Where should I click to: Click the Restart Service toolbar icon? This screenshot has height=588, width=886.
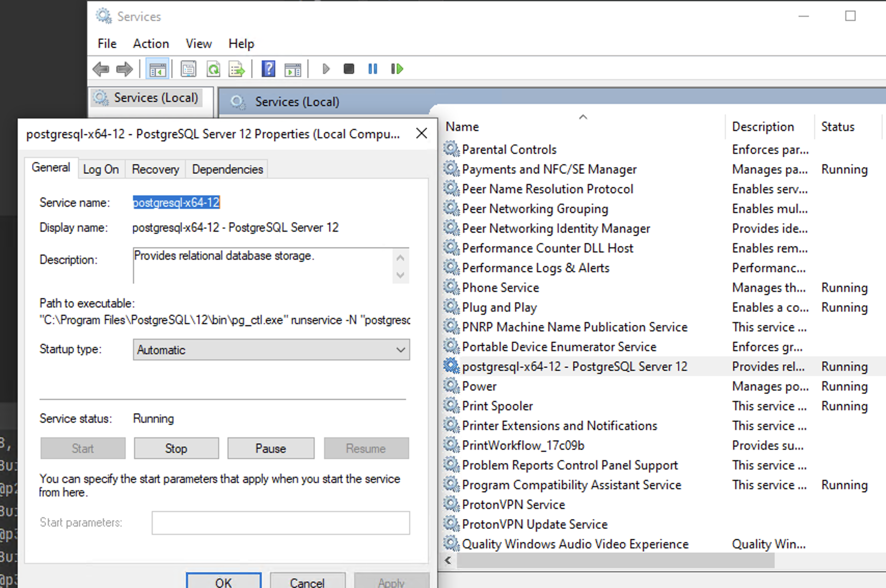tap(397, 69)
